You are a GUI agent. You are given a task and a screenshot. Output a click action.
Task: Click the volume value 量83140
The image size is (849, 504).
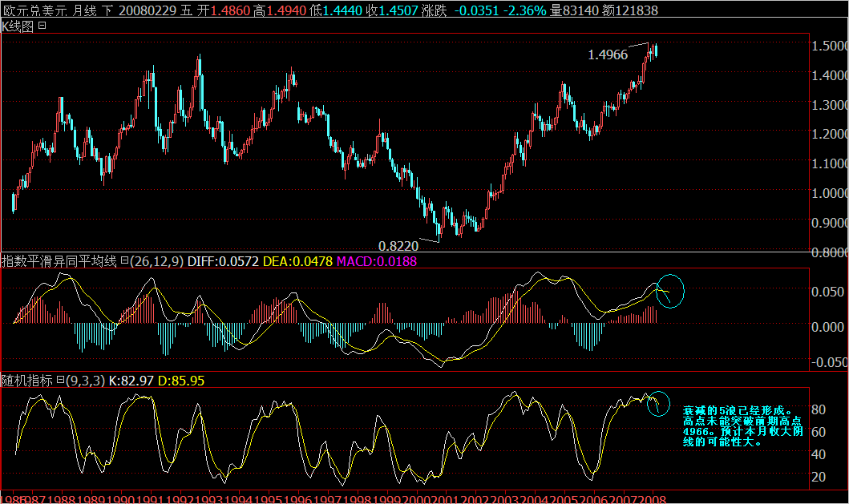click(x=574, y=10)
